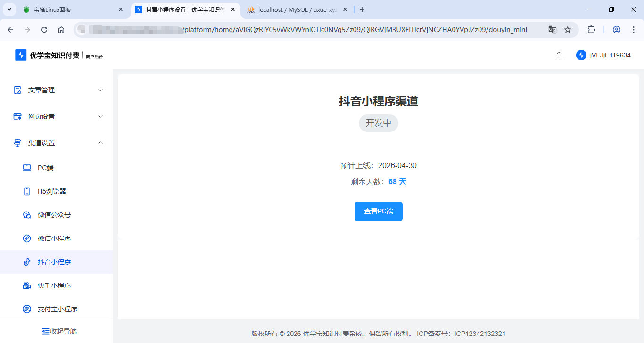Select the PC端 channel icon in sidebar
The height and width of the screenshot is (343, 644).
pyautogui.click(x=26, y=167)
